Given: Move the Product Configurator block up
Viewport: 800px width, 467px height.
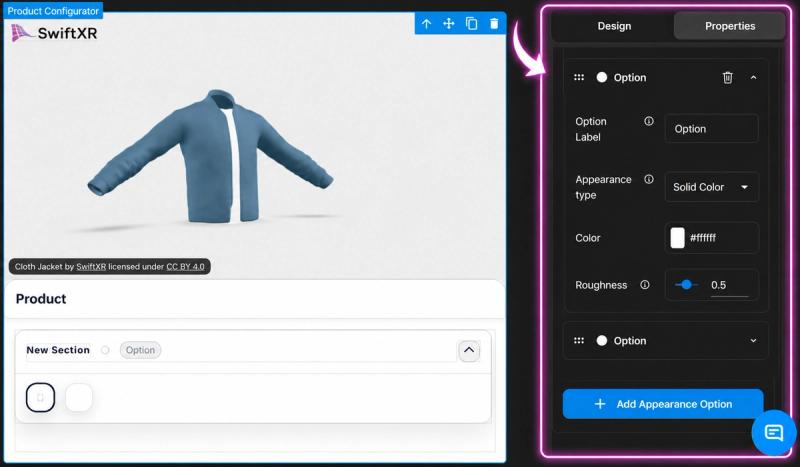Looking at the screenshot, I should (426, 24).
